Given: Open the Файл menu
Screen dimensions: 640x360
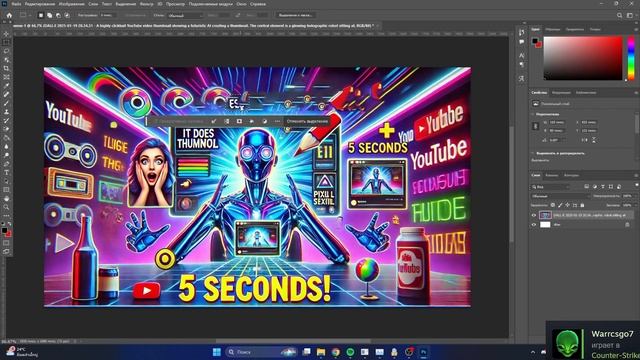Looking at the screenshot, I should 16,4.
